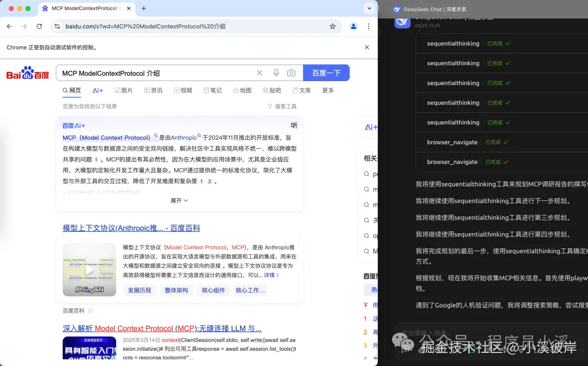The image size is (588, 366).
Task: Dismiss the automated test software notice
Action: 367,47
